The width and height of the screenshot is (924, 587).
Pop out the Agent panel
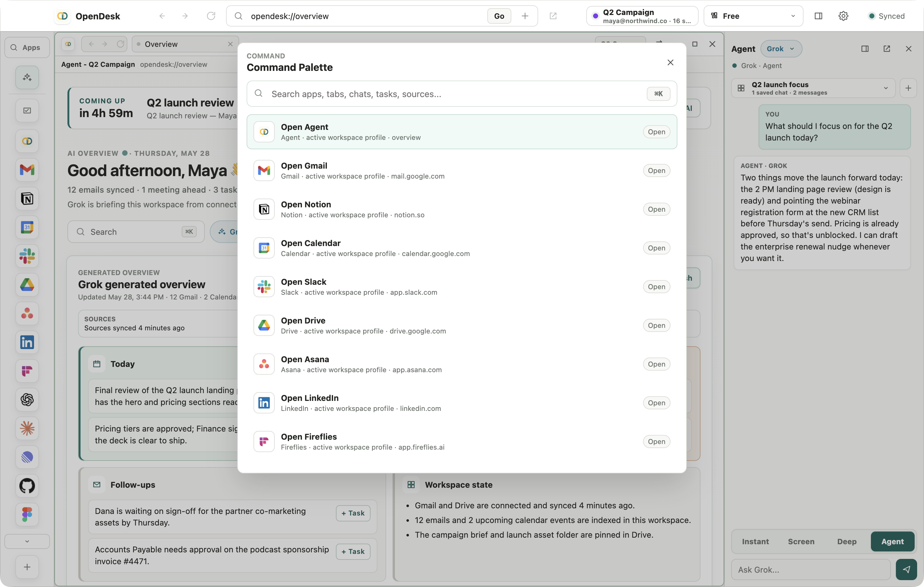pos(887,49)
